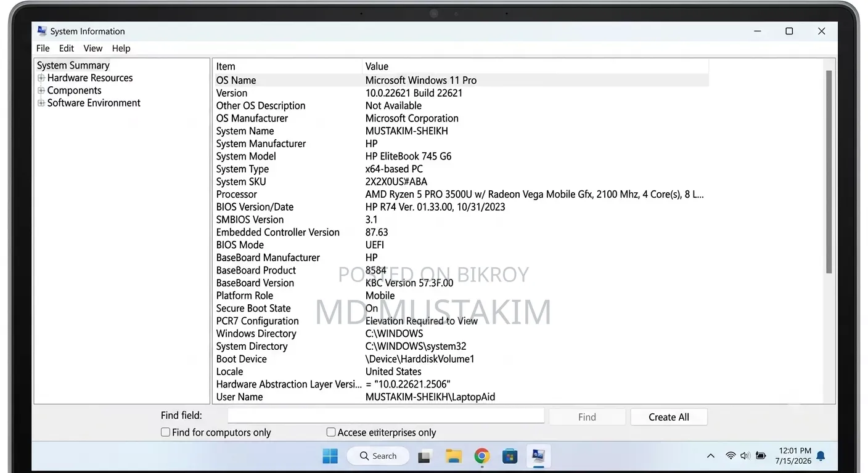Launch File Explorer from the taskbar

pyautogui.click(x=454, y=456)
